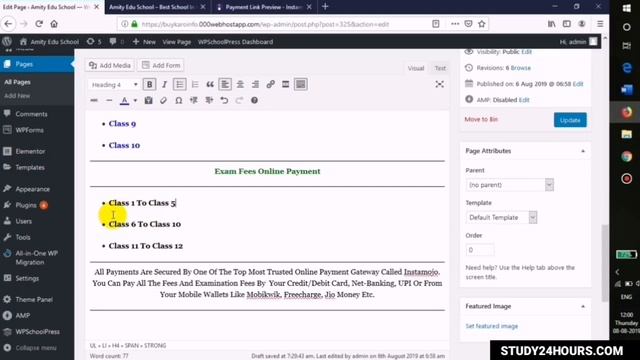Open Add New page submenu item
The image size is (640, 360).
tap(17, 96)
